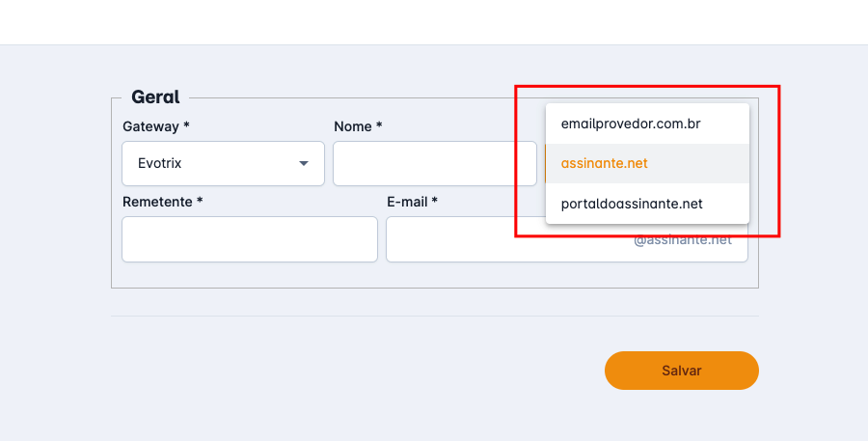Click the Remetente field label

162,202
